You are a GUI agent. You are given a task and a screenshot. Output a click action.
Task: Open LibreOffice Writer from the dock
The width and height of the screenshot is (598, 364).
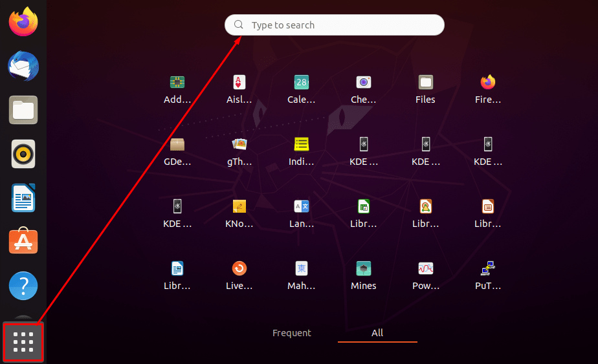[x=23, y=198]
